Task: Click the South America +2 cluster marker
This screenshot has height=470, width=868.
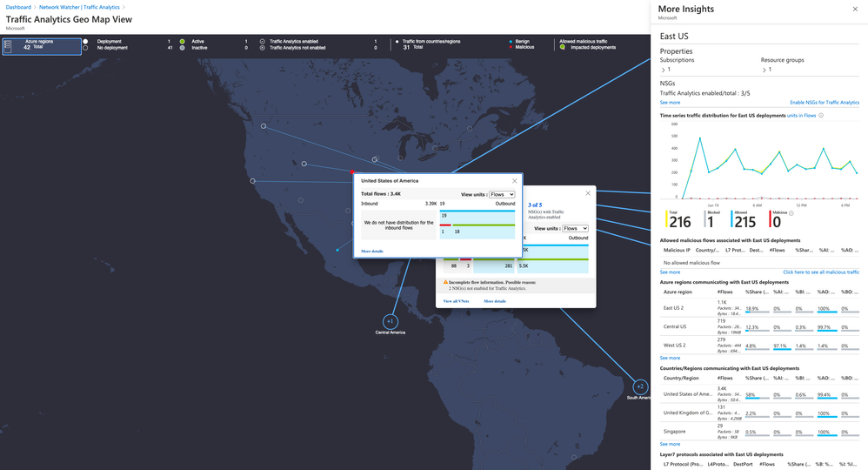Action: tap(640, 386)
